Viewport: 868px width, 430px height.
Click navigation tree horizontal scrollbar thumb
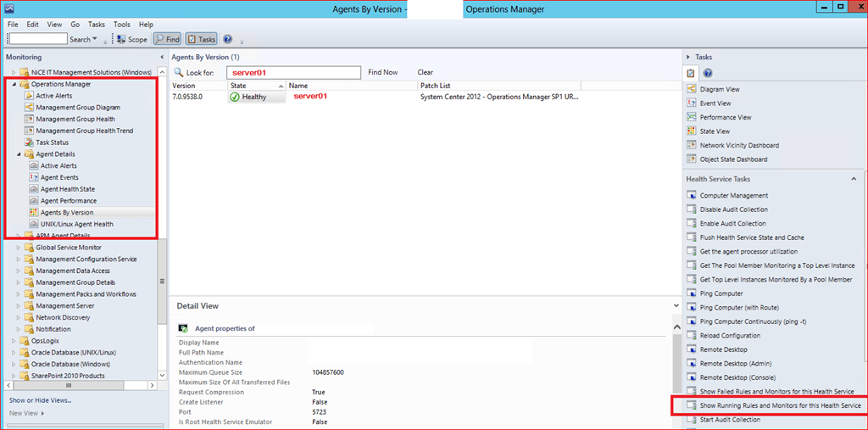(69, 385)
